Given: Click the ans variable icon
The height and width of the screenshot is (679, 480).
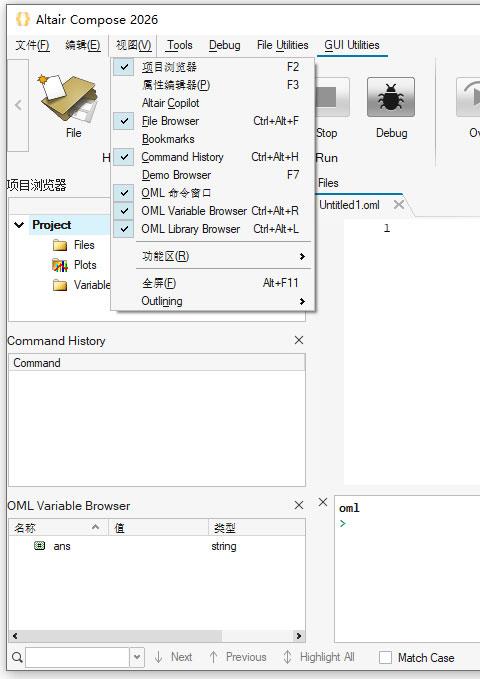Looking at the screenshot, I should [x=39, y=546].
